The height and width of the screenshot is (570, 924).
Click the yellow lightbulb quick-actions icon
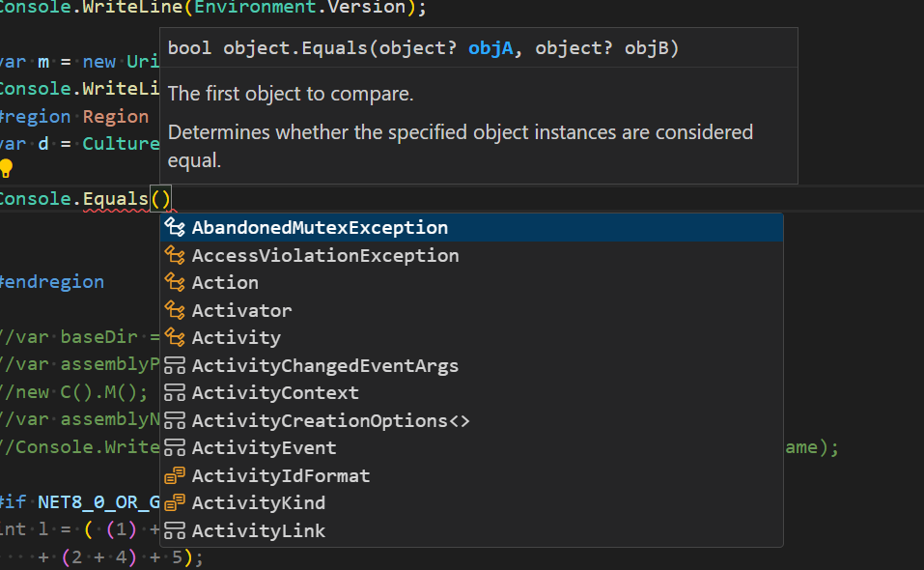tap(8, 168)
